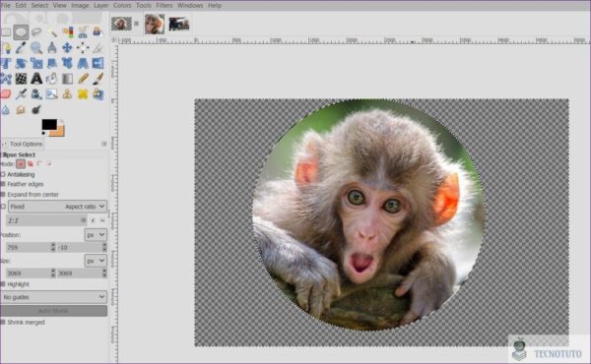Select the Free Select lasso tool
The height and width of the screenshot is (364, 591).
(36, 32)
